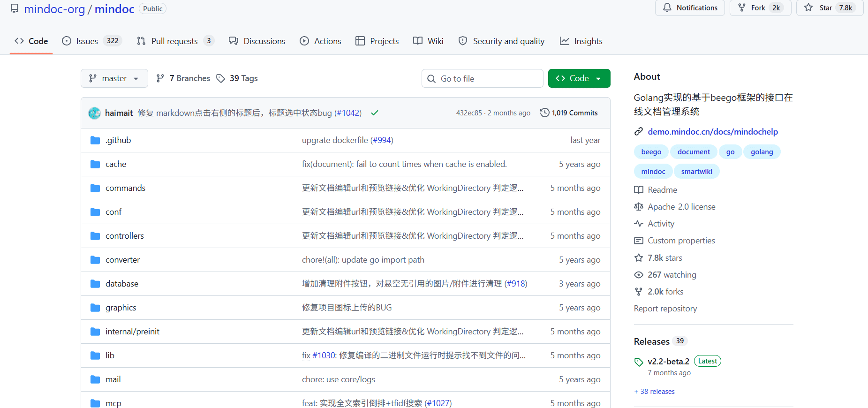View the + 38 releases link
Viewport: 868px width, 408px height.
point(654,392)
